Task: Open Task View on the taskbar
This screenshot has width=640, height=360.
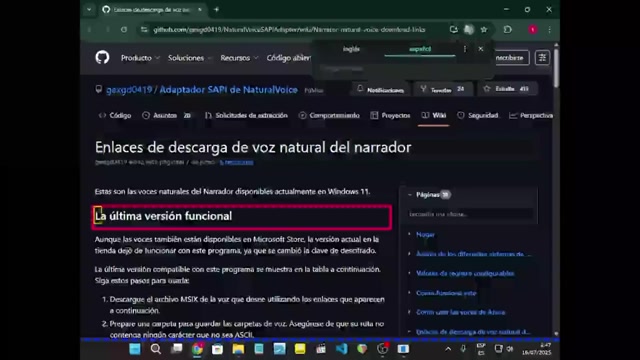Action: coord(176,349)
